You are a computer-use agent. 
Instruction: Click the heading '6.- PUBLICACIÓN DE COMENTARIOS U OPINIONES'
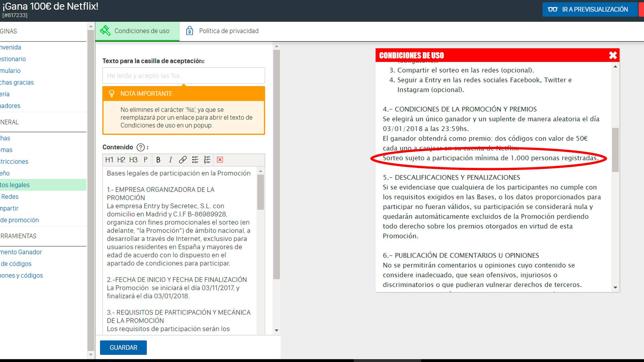(461, 256)
